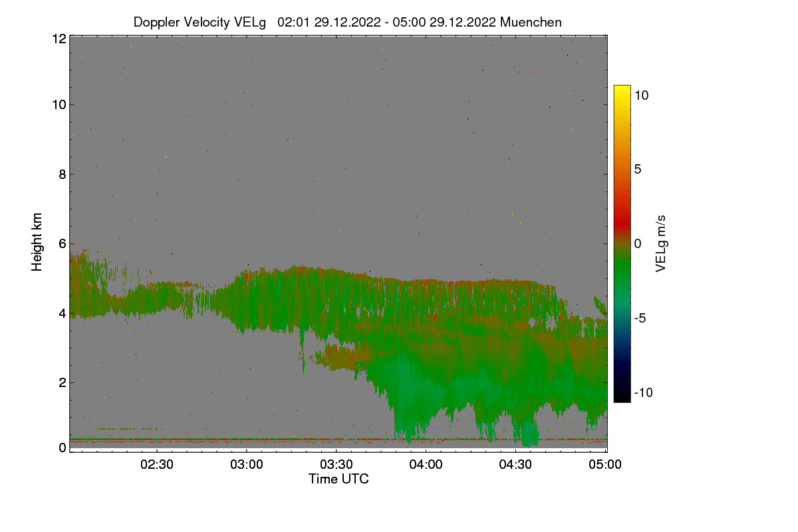Click the height axis label 8
798x532 pixels.
pos(63,174)
